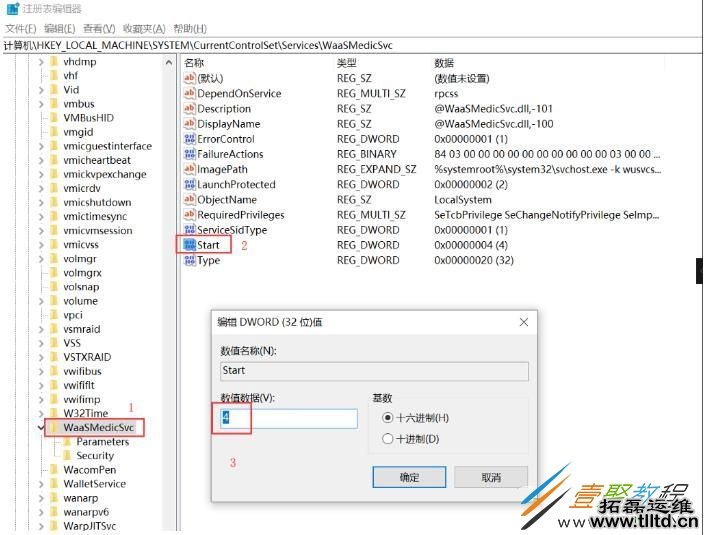704x535 pixels.
Task: Confirm the dialog with 确定 button
Action: click(409, 477)
